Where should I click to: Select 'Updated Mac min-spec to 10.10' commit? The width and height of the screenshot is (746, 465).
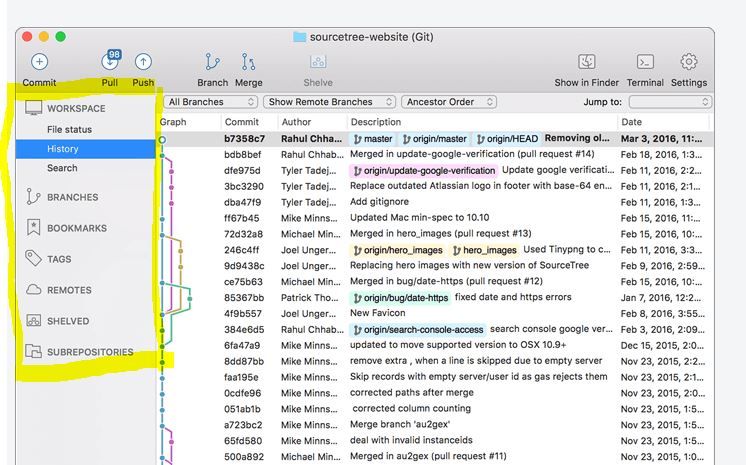click(434, 218)
